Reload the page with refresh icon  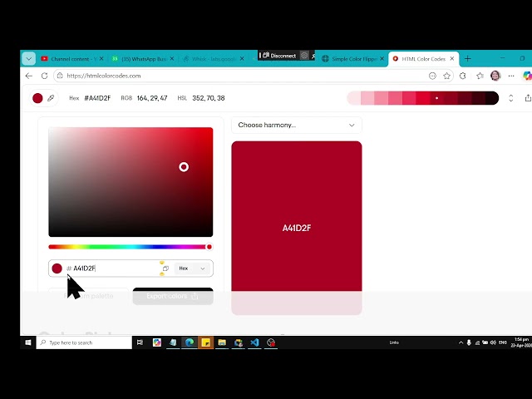pos(44,76)
